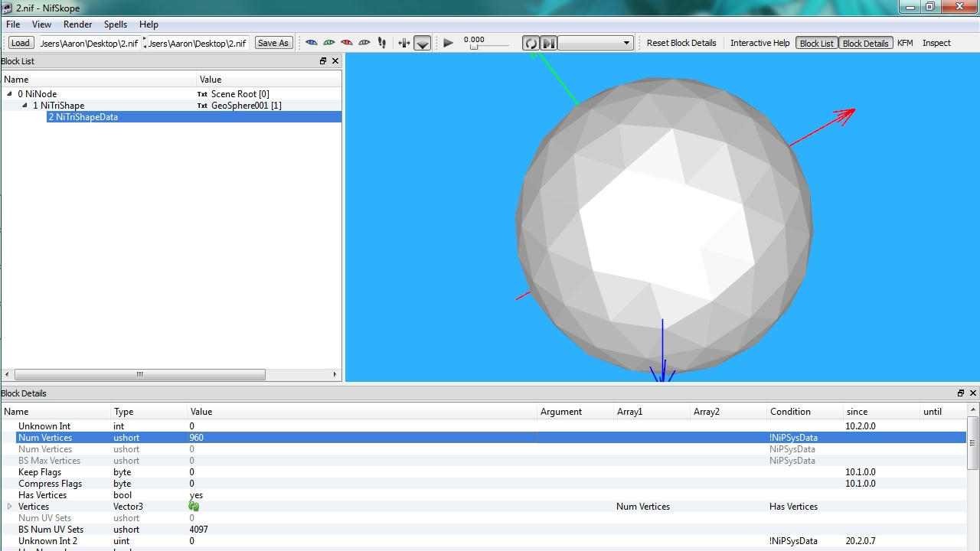
Task: Switch to the green eye Front view
Action: click(329, 43)
